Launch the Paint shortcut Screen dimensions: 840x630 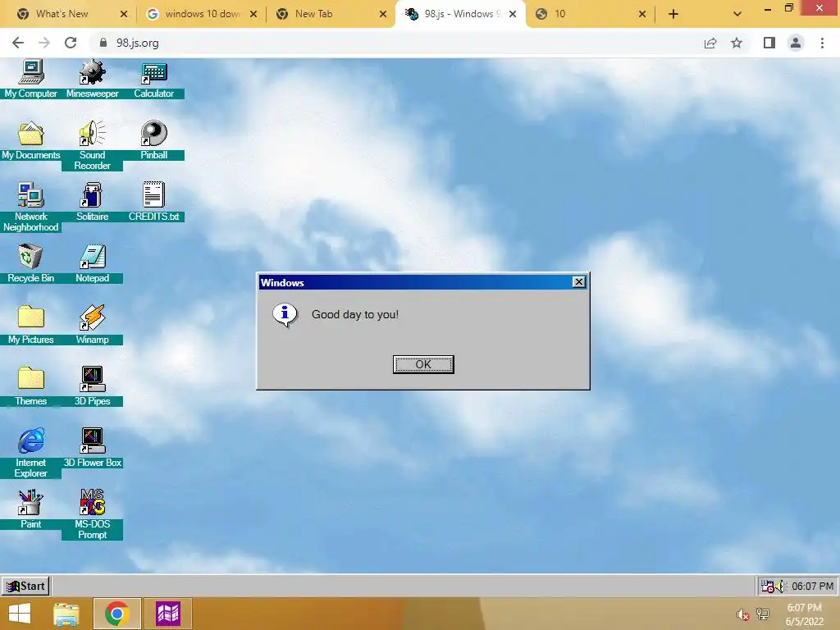(30, 510)
